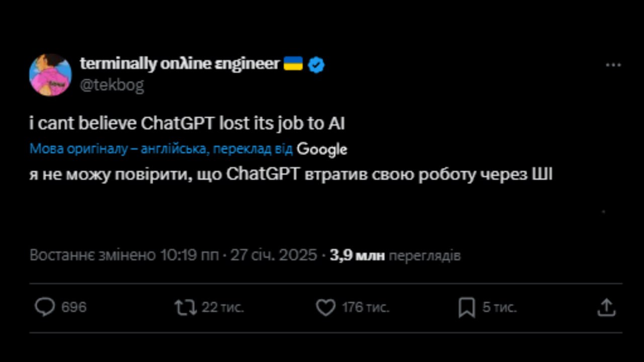
Task: Click the reply speech bubble icon
Action: pos(45,307)
